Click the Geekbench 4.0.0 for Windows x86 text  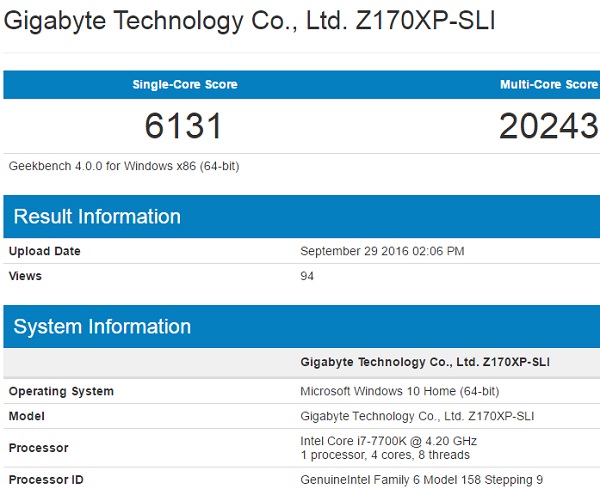click(124, 166)
